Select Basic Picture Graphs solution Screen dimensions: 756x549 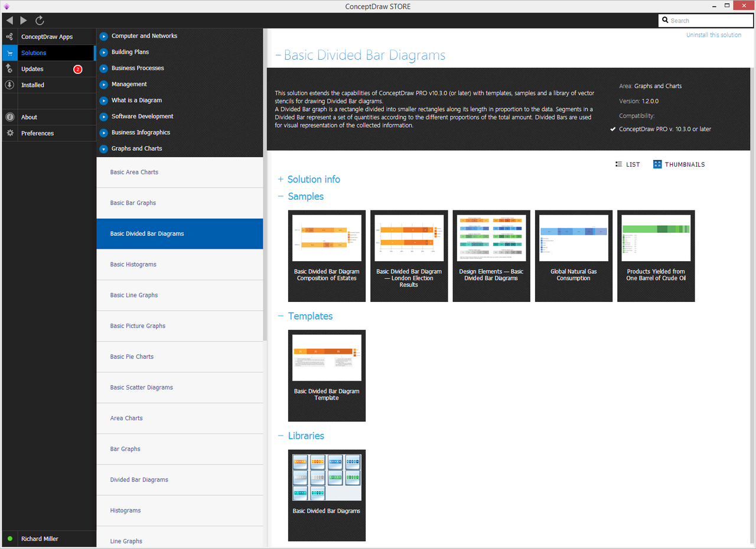pyautogui.click(x=180, y=326)
